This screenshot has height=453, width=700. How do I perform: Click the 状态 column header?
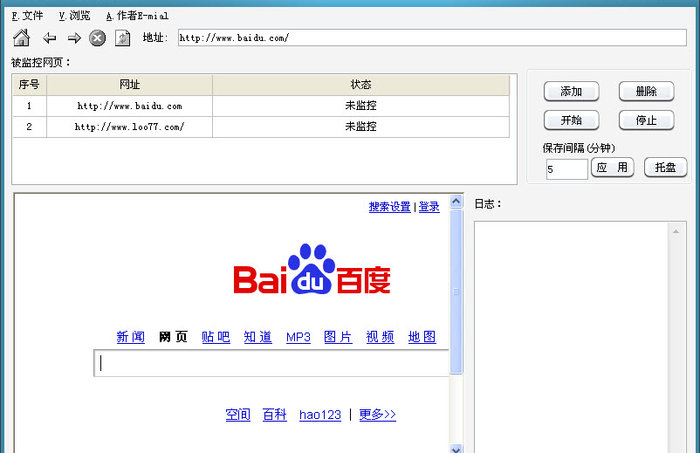pos(361,85)
